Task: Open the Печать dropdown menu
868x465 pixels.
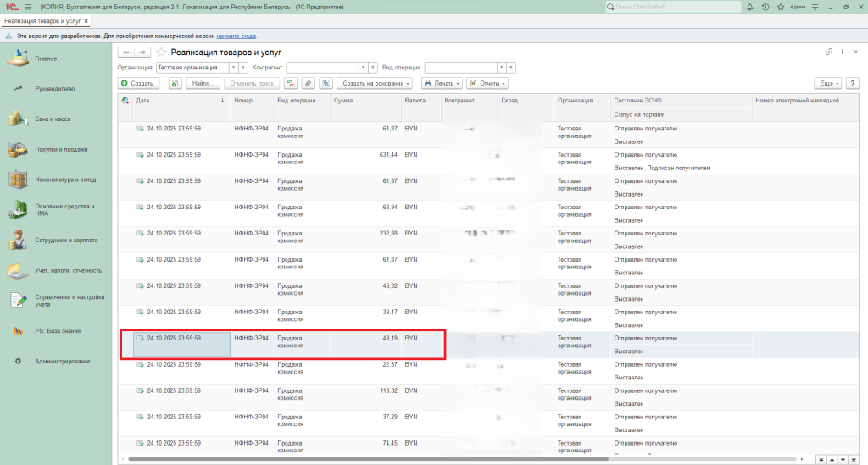Action: (443, 84)
